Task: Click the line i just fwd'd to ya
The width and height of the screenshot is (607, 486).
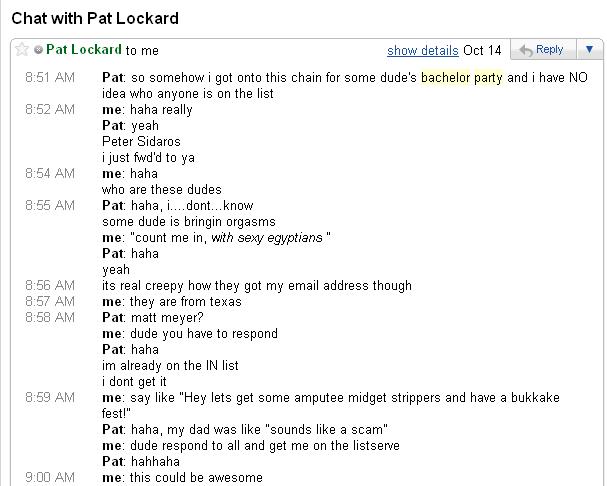Action: (148, 158)
